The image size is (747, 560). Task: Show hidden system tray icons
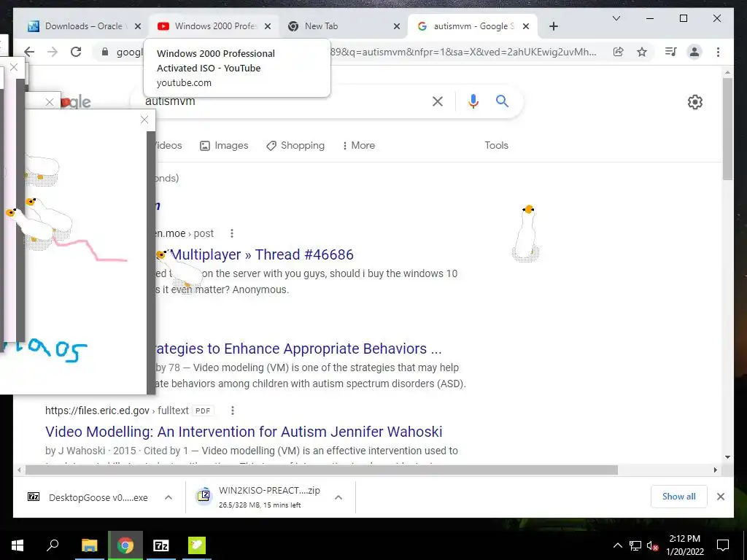coord(617,545)
